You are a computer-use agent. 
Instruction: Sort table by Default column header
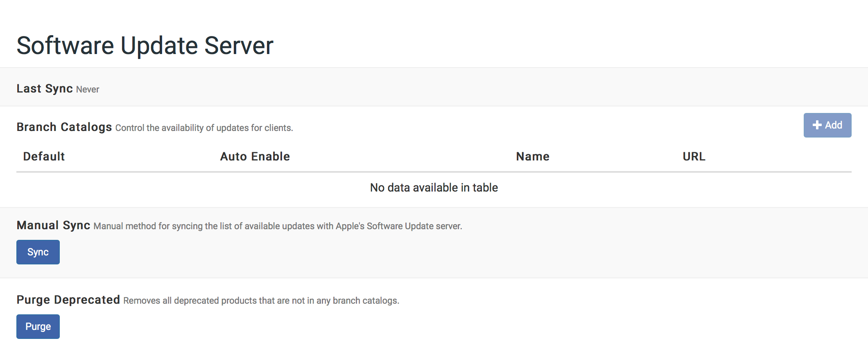[x=44, y=156]
